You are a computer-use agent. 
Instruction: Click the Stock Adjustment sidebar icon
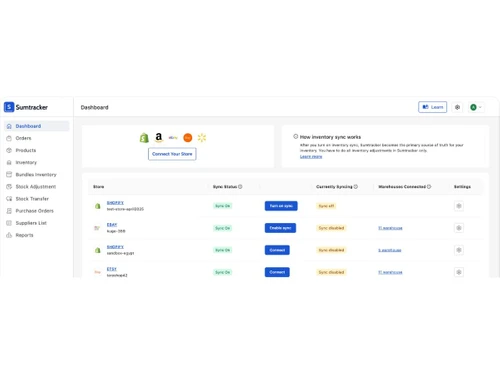point(9,187)
